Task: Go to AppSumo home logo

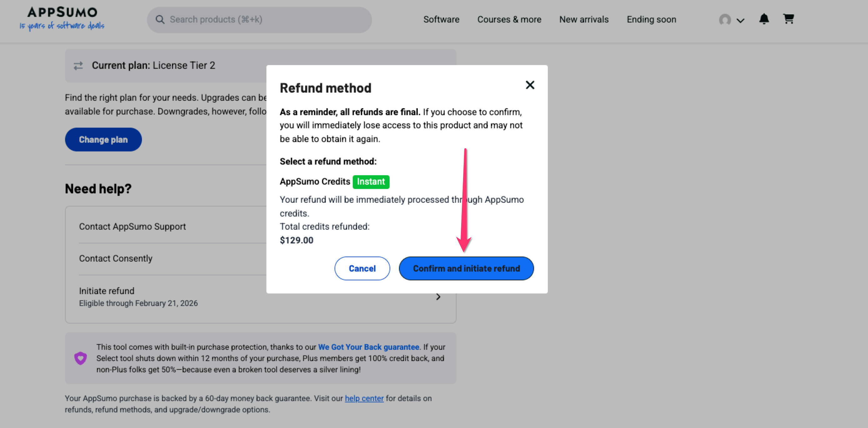Action: pyautogui.click(x=62, y=18)
